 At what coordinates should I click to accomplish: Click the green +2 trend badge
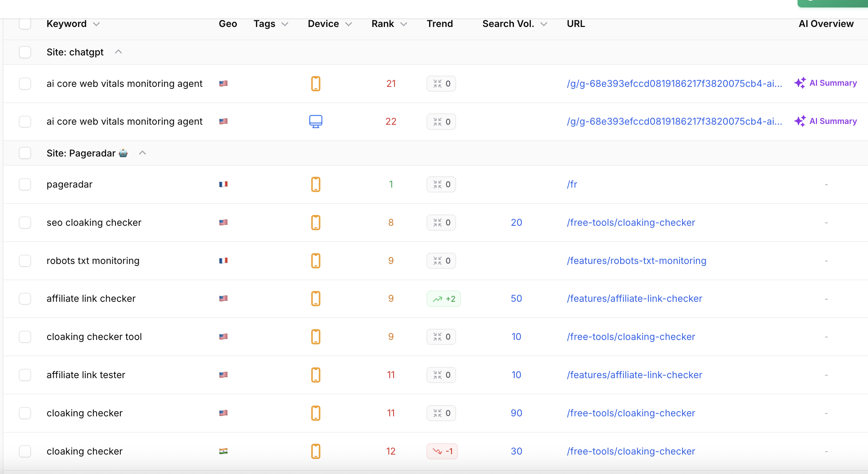pos(444,299)
